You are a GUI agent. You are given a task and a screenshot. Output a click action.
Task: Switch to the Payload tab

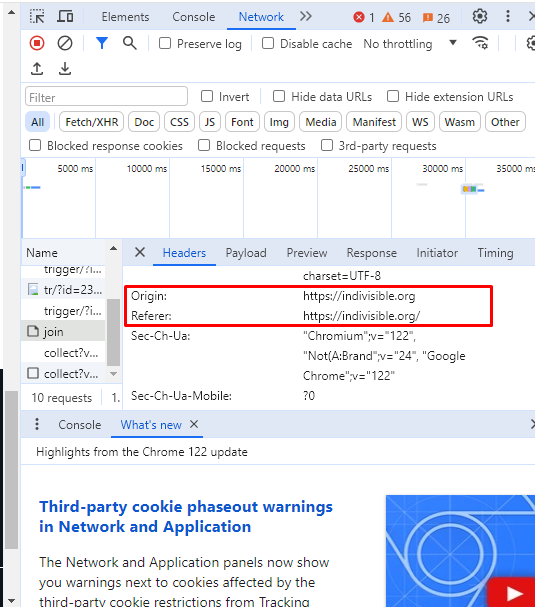(246, 253)
